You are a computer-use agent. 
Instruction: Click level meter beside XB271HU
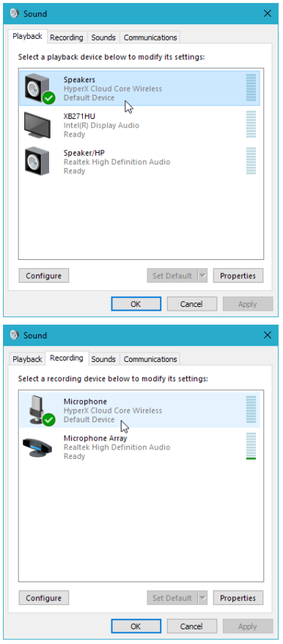coord(251,124)
